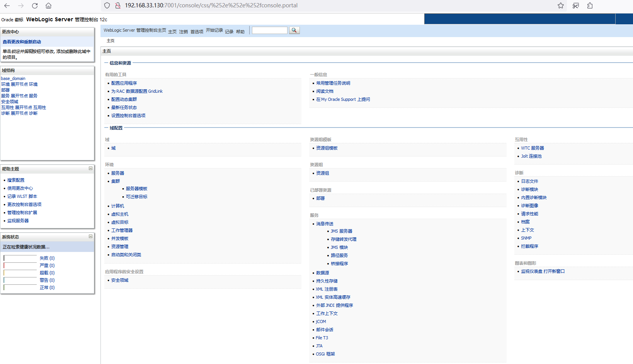Open the browser extensions icon
The width and height of the screenshot is (633, 364).
590,5
